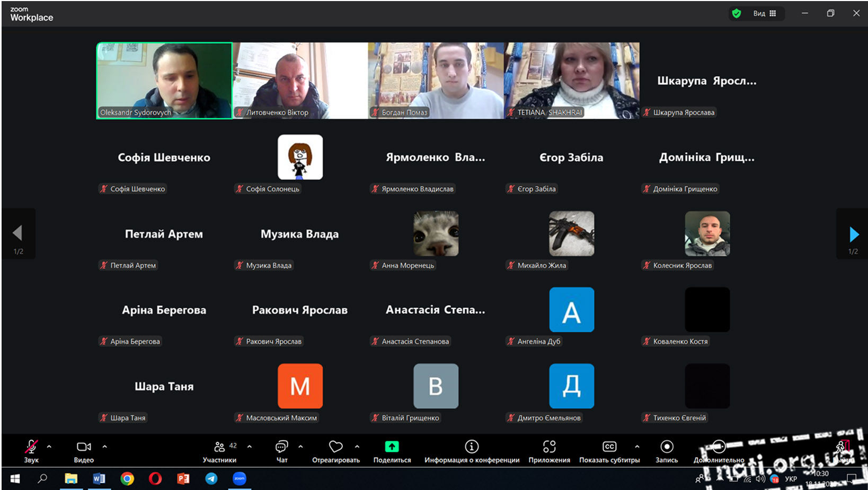The width and height of the screenshot is (868, 490).
Task: Open the Apps (Приложения) icon
Action: pyautogui.click(x=549, y=447)
